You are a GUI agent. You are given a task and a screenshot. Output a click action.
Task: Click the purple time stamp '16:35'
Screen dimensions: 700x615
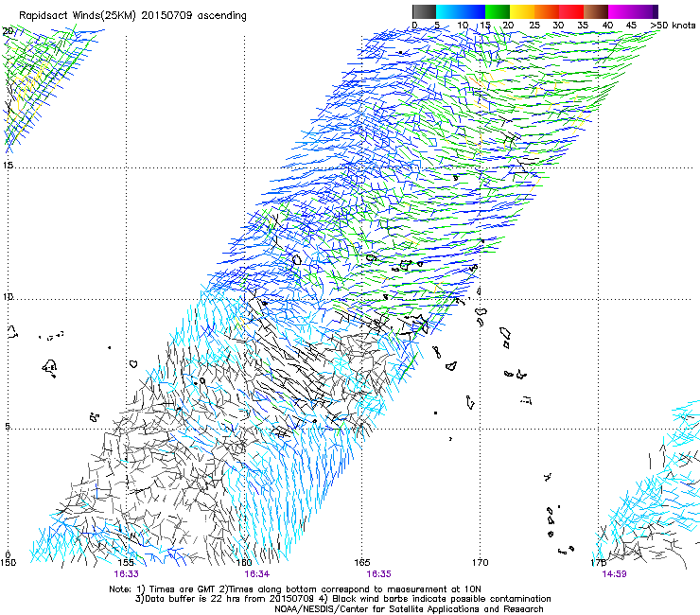[378, 574]
